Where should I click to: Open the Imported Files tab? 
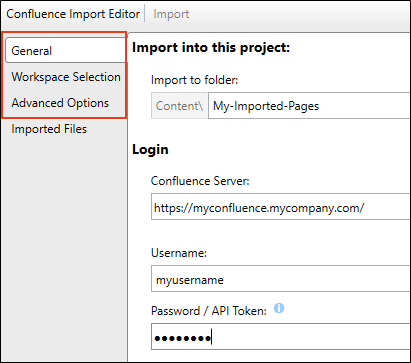pyautogui.click(x=49, y=129)
